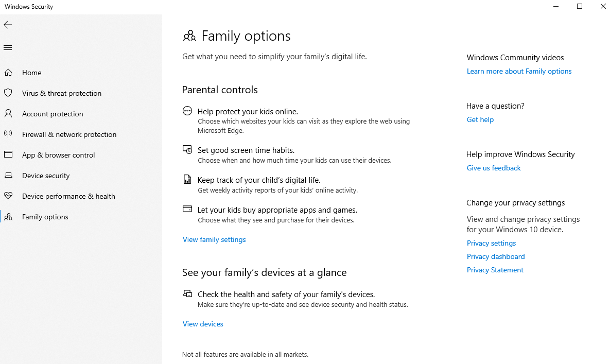Viewport: 610px width, 364px height.
Task: Click the family devices health icon
Action: [x=187, y=293]
